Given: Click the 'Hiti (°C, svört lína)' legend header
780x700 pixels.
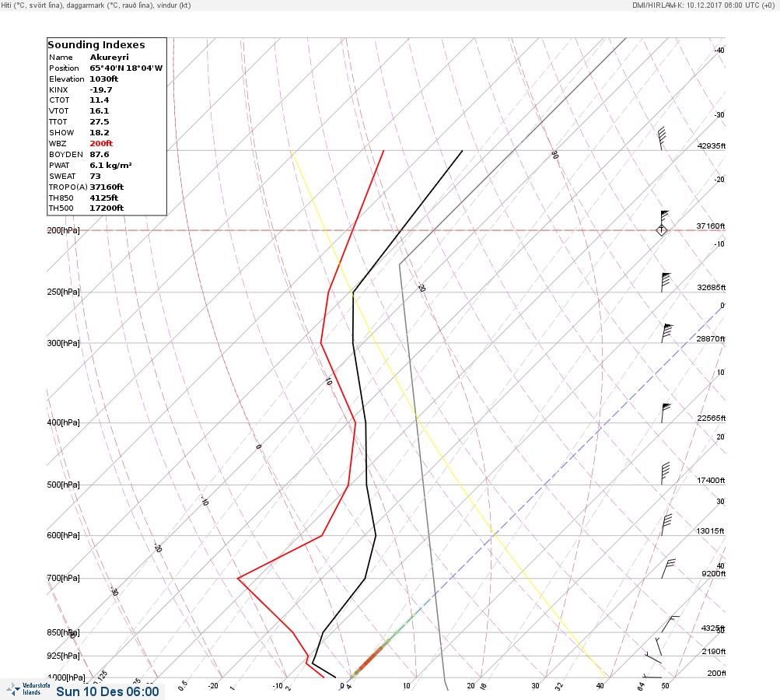Looking at the screenshot, I should coord(96,5).
